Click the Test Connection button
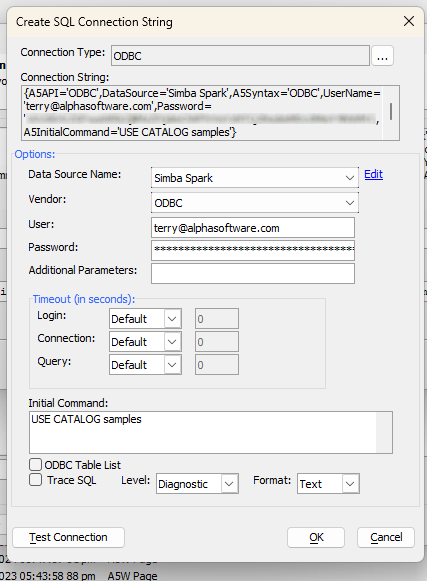This screenshot has height=581, width=427. tap(69, 537)
